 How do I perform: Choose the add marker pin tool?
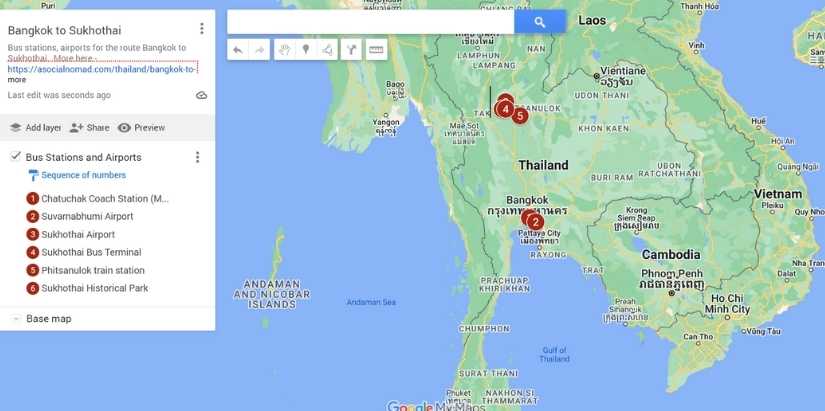306,50
